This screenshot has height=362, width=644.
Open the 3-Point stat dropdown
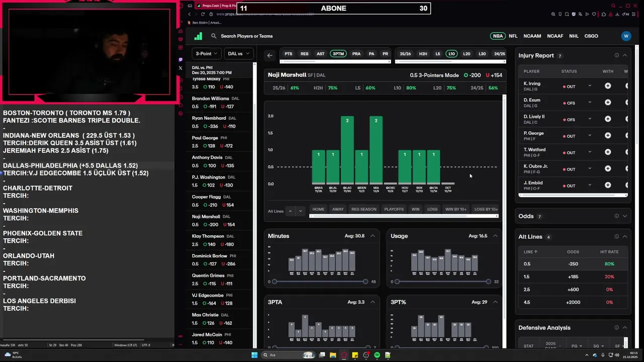[207, 54]
